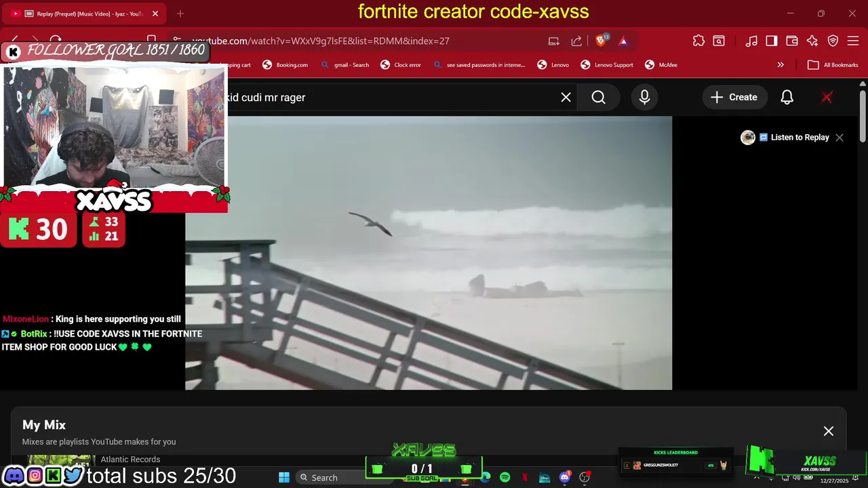Open YouTube notifications bell
868x488 pixels.
pyautogui.click(x=787, y=98)
